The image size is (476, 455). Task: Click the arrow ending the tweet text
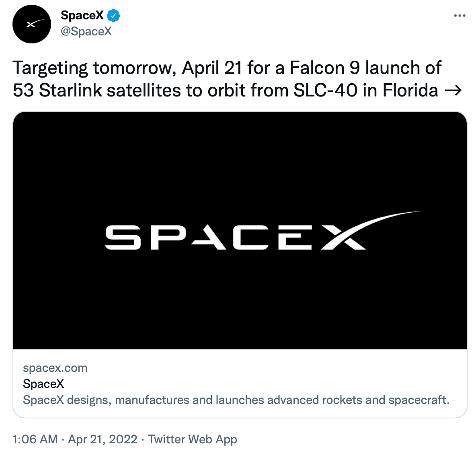(x=453, y=90)
